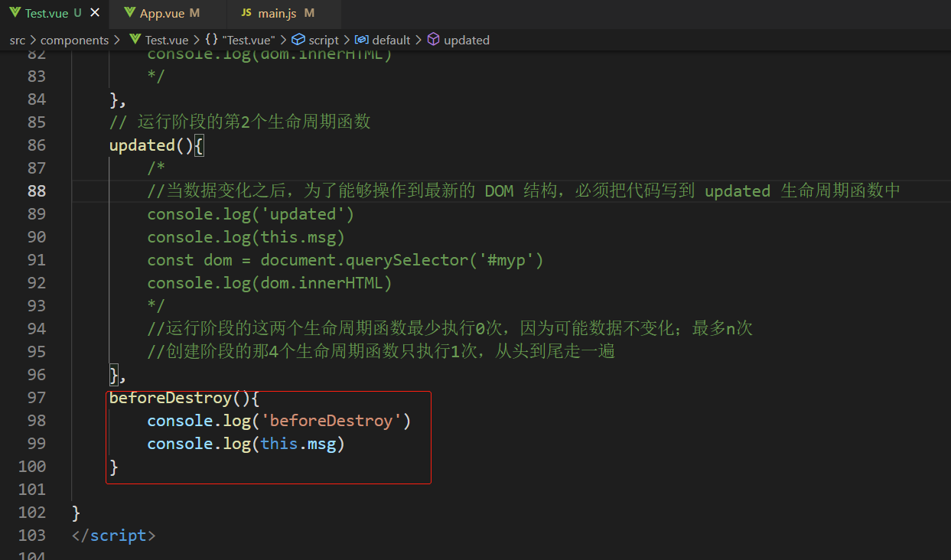Switch to the App.vue tab

pos(161,13)
